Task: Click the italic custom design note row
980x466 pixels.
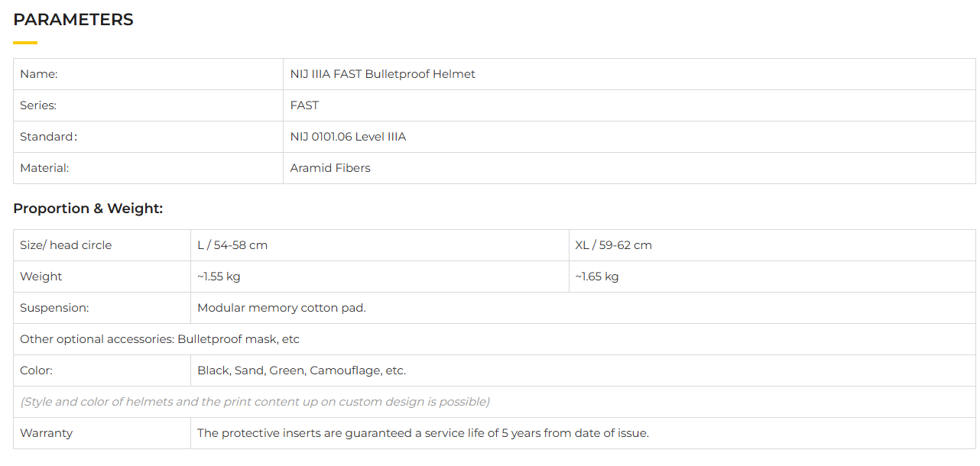Action: (x=255, y=402)
